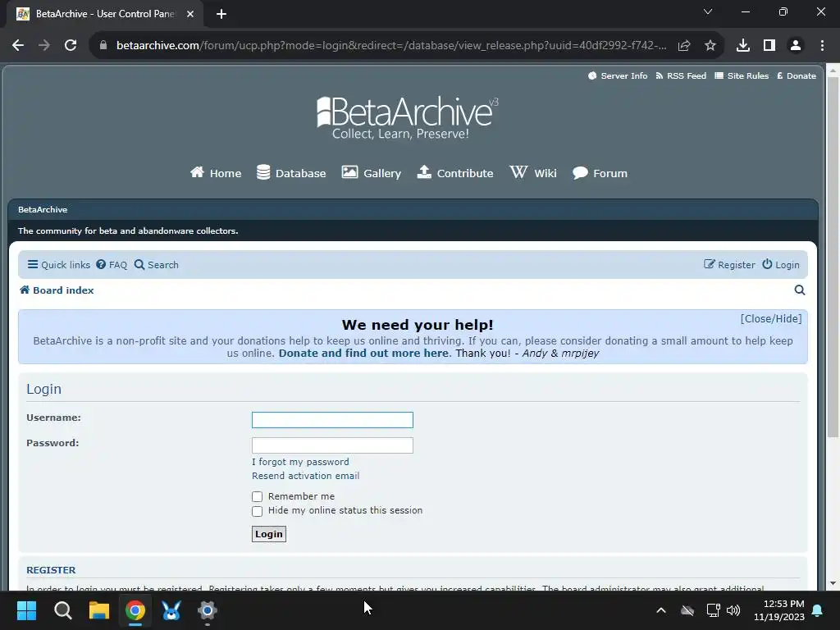Screen dimensions: 840x630
Task: Open Site Rules link
Action: 742,76
